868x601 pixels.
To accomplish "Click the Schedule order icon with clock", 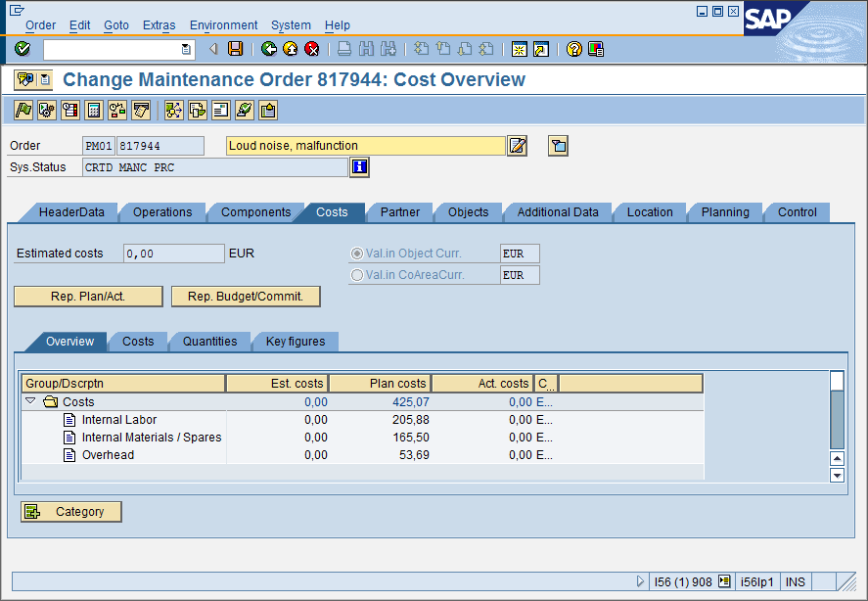I will [x=70, y=111].
